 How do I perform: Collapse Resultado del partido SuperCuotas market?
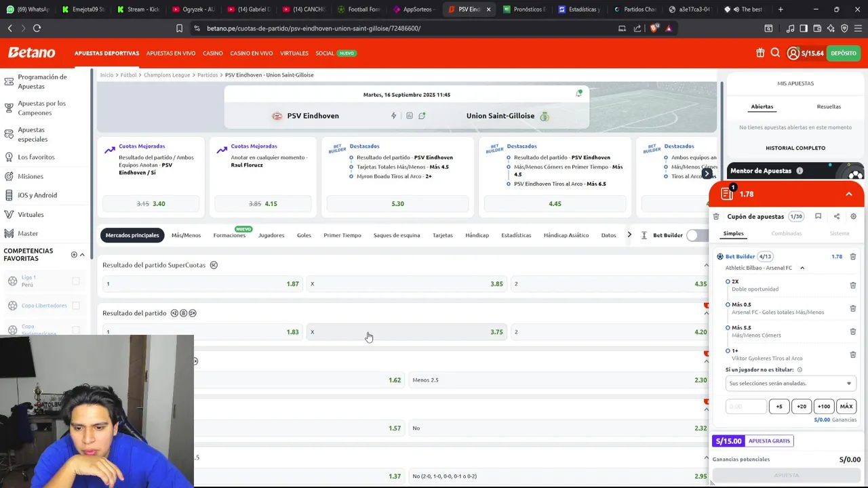pos(706,265)
